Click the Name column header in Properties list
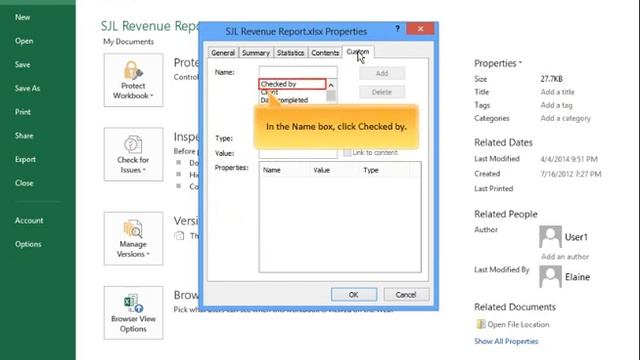The height and width of the screenshot is (360, 640). [x=272, y=170]
